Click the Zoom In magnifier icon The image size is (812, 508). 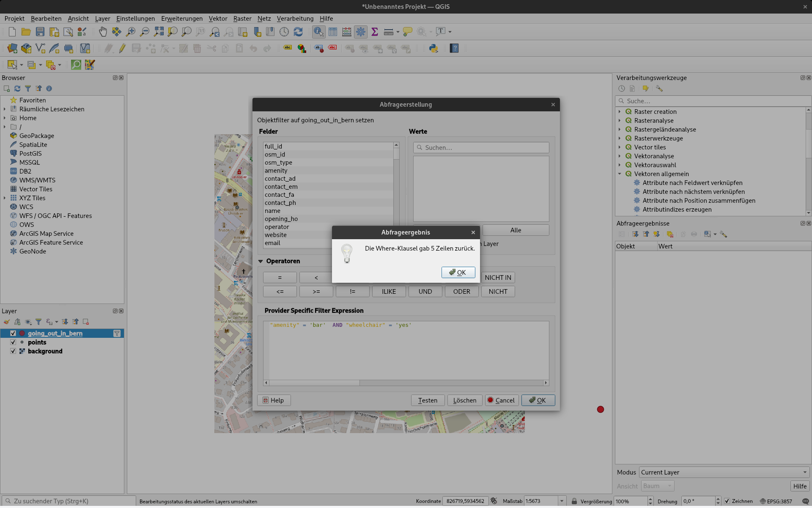coord(131,32)
